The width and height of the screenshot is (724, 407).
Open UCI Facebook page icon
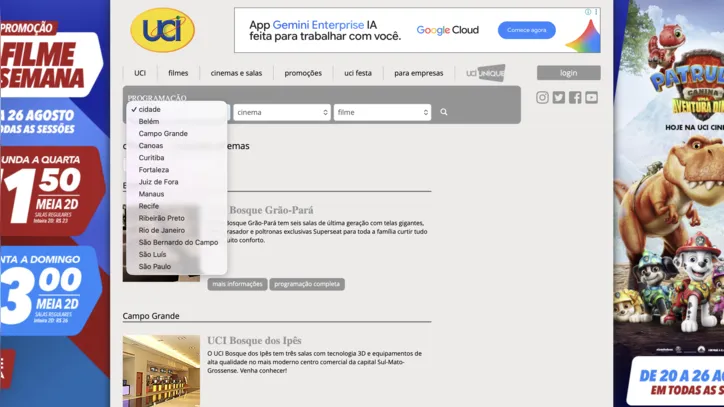575,97
